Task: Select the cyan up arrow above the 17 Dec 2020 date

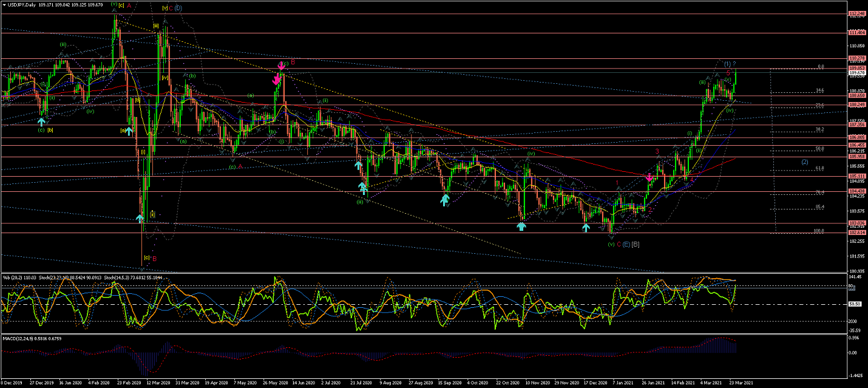Action: (x=586, y=228)
